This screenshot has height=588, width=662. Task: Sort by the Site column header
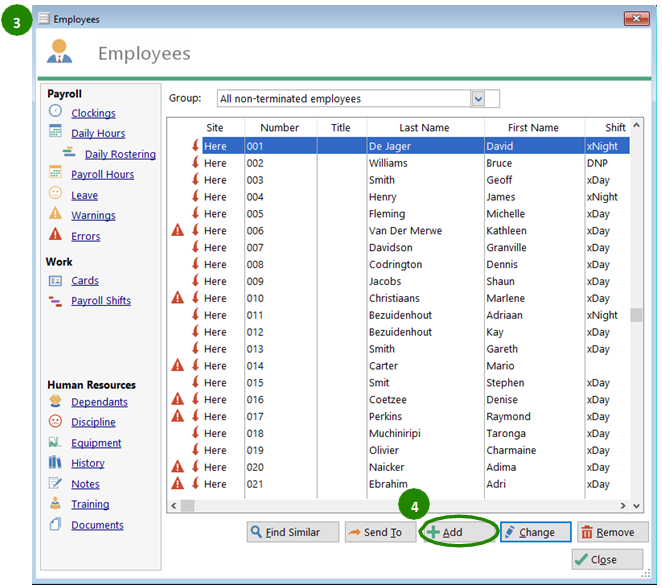(x=214, y=127)
